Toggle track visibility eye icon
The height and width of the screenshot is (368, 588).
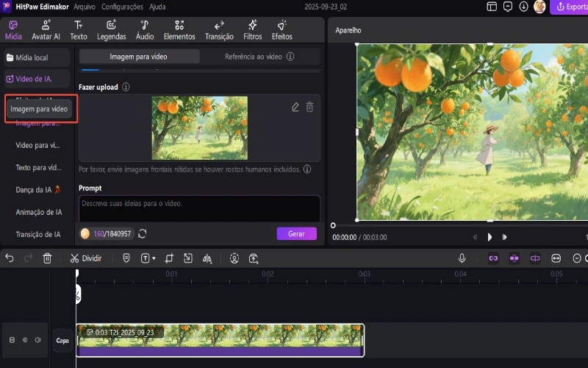point(24,340)
